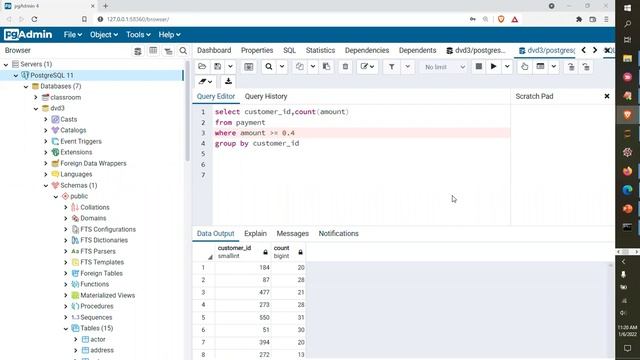This screenshot has height=360, width=640.
Task: Open the Execute options dropdown arrow
Action: 507,67
